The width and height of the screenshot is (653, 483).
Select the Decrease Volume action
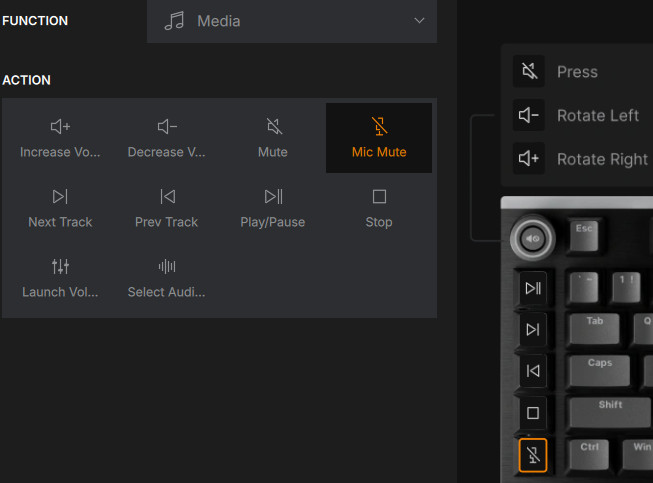click(167, 138)
